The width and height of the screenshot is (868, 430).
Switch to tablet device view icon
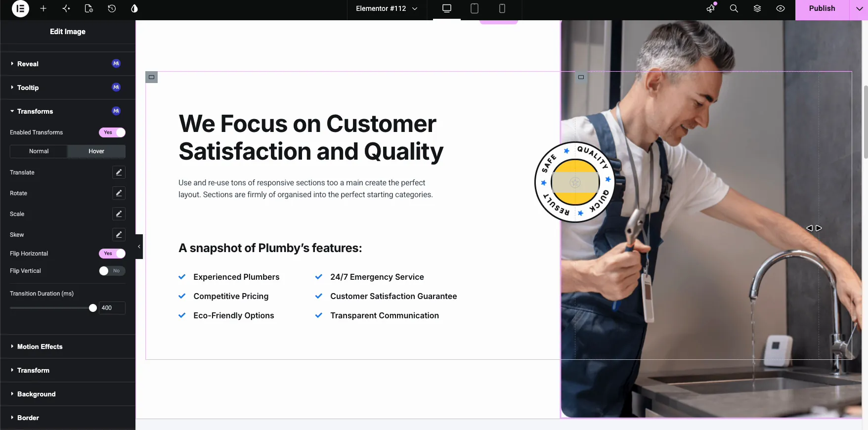point(475,8)
